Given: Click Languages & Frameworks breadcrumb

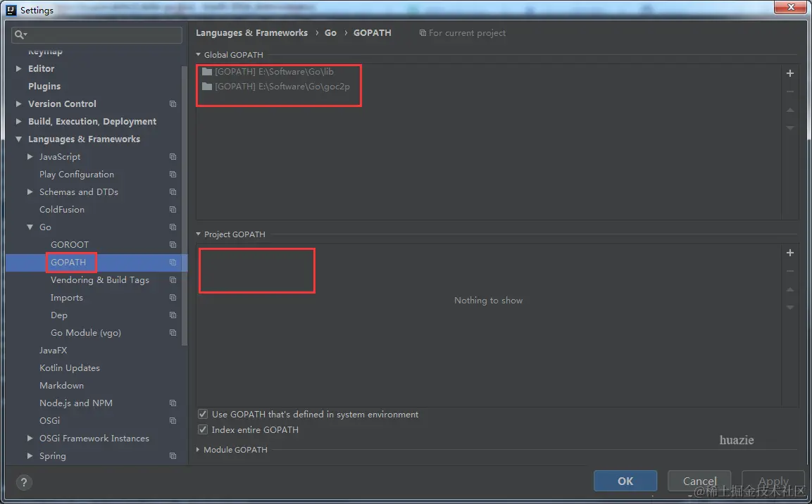Looking at the screenshot, I should click(251, 32).
